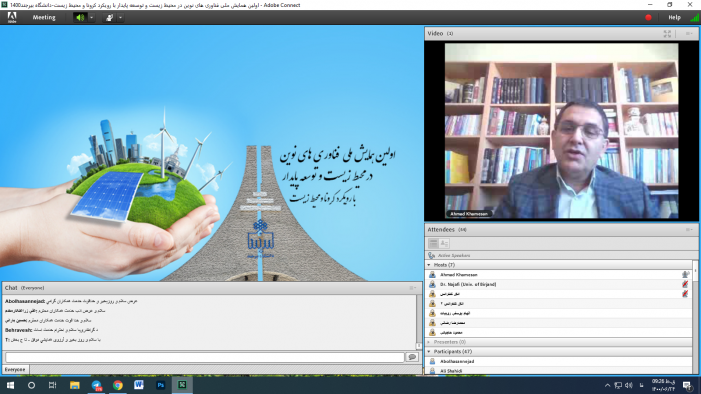
Task: Click the network tray icon
Action: click(x=618, y=386)
